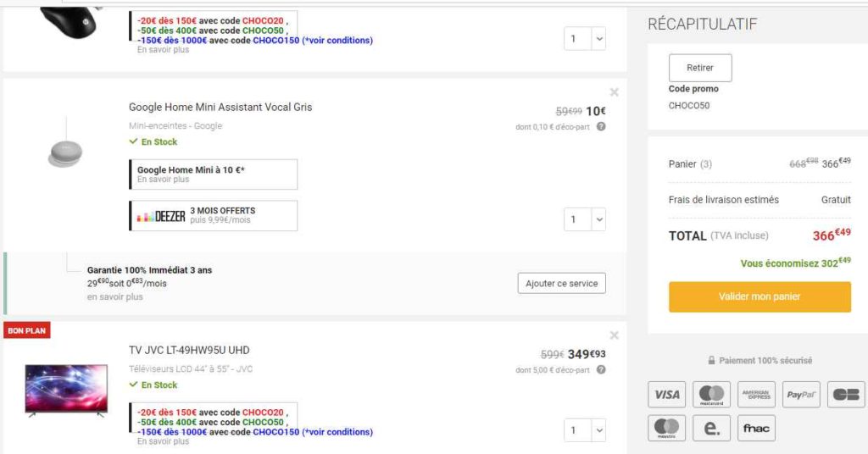The width and height of the screenshot is (868, 454).
Task: Click the Visa payment icon
Action: (667, 395)
